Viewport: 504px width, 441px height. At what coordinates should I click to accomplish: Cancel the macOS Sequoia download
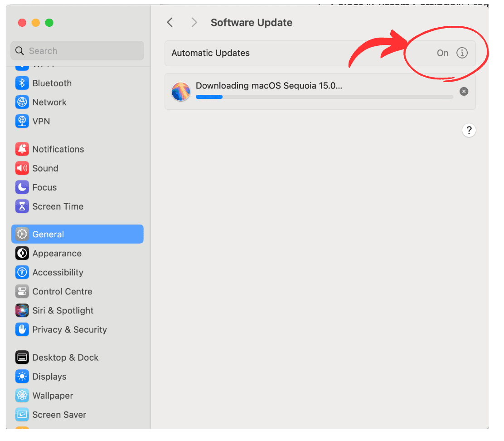coord(464,92)
